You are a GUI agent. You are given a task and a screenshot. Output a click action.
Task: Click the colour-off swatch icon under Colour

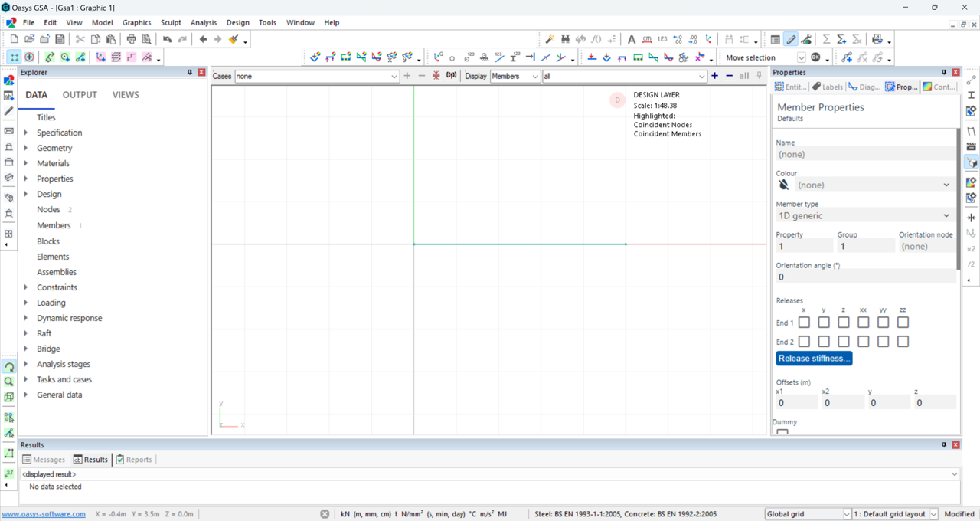(x=784, y=185)
